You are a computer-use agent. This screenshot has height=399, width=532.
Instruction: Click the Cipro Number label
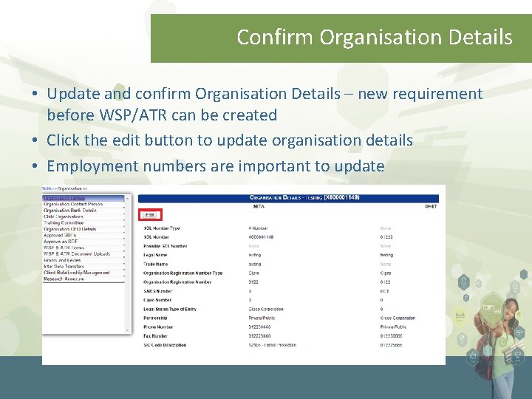[157, 300]
